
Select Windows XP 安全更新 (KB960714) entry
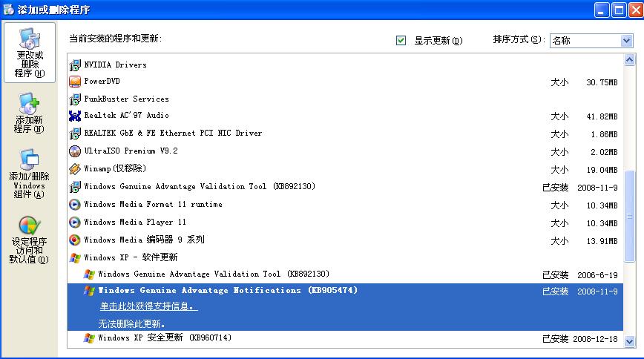pyautogui.click(x=165, y=337)
